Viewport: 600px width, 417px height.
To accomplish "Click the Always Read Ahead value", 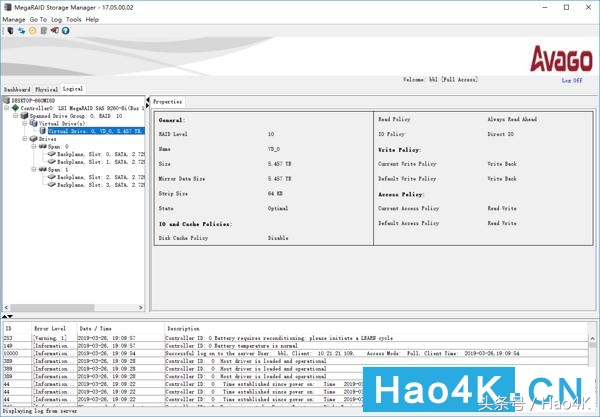I will [x=512, y=119].
